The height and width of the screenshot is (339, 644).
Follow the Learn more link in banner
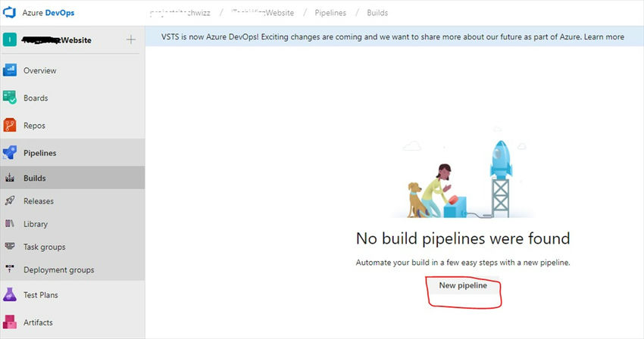point(604,37)
